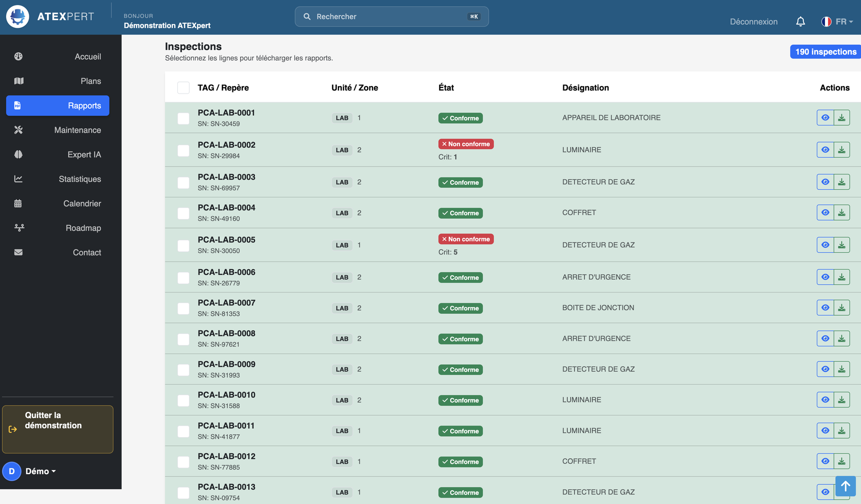View the PCA-LAB-0006 inspection report
Screen dimensions: 861x504
[x=825, y=277]
